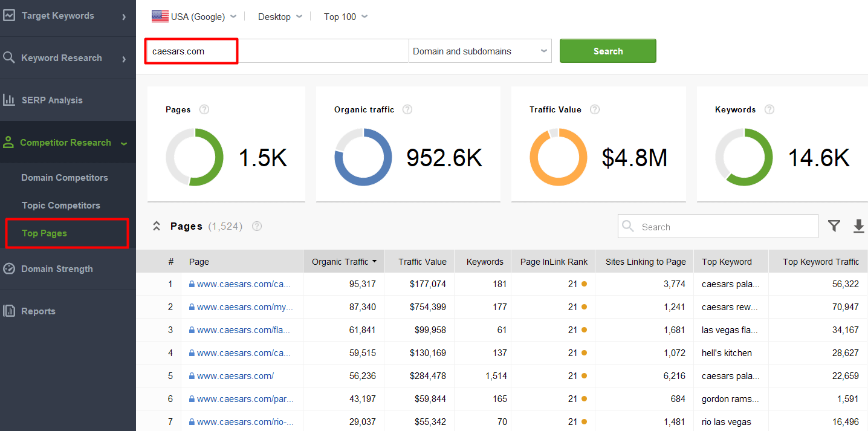Open help icon beside Pages metric card

[x=204, y=109]
